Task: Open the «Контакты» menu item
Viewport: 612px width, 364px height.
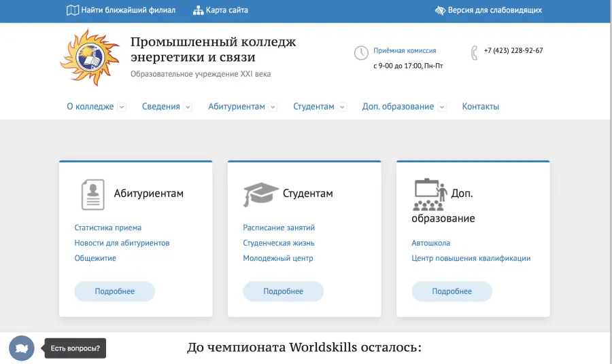Action: point(480,107)
